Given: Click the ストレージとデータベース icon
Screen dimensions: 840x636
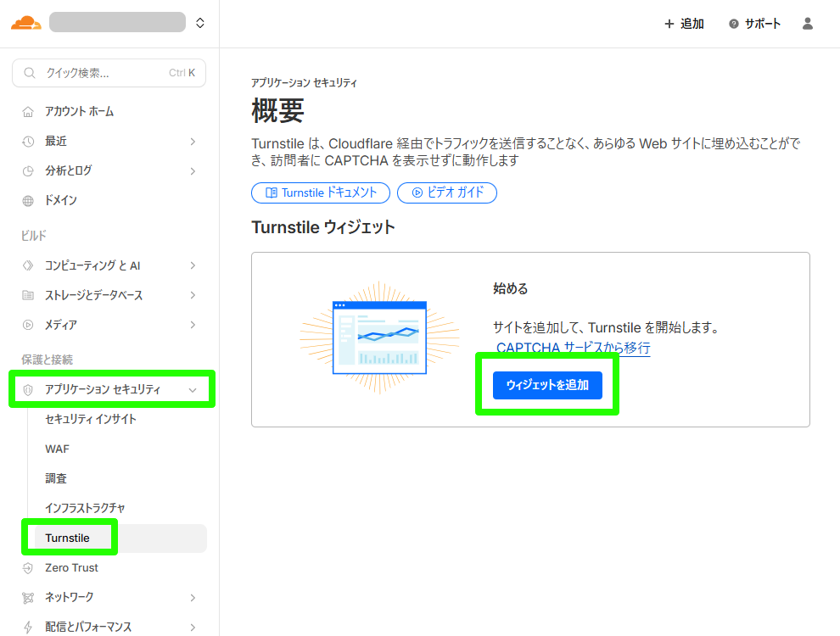Looking at the screenshot, I should point(28,295).
